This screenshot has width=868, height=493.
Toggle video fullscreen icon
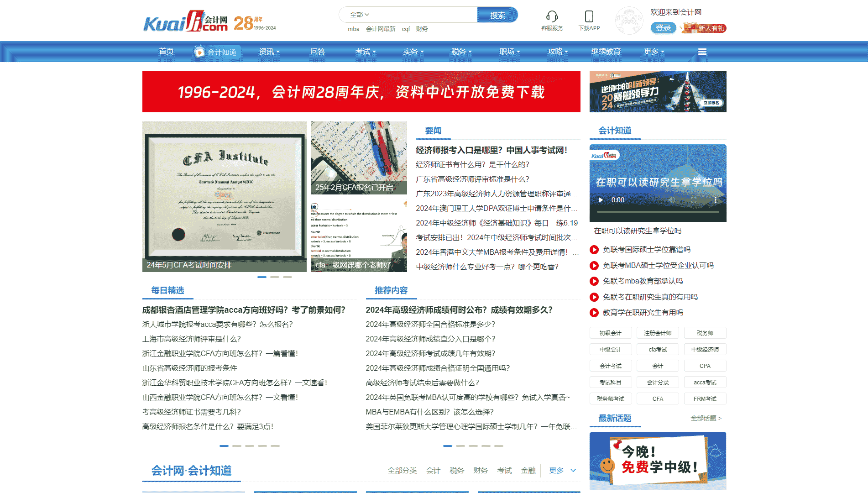tap(694, 200)
